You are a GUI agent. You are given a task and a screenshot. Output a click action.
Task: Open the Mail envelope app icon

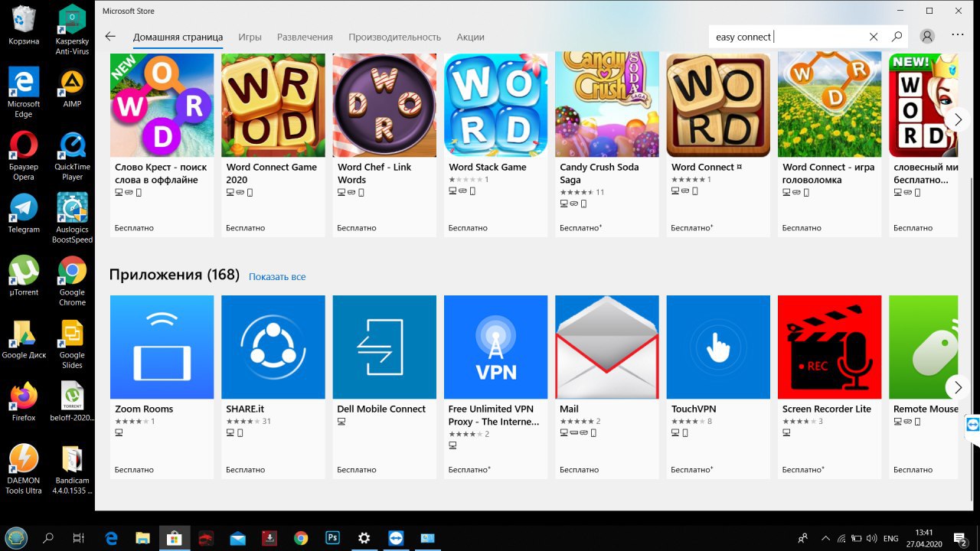pyautogui.click(x=606, y=347)
